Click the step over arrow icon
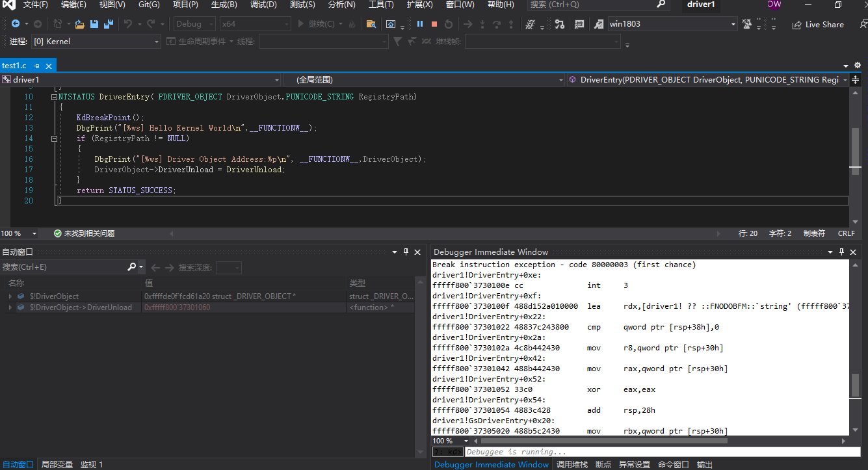Image resolution: width=868 pixels, height=470 pixels. click(x=497, y=24)
